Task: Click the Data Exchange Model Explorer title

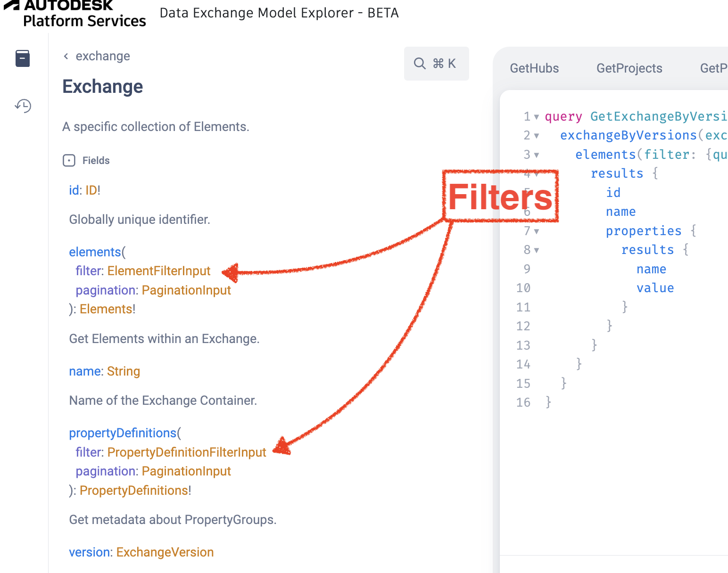Action: (279, 13)
